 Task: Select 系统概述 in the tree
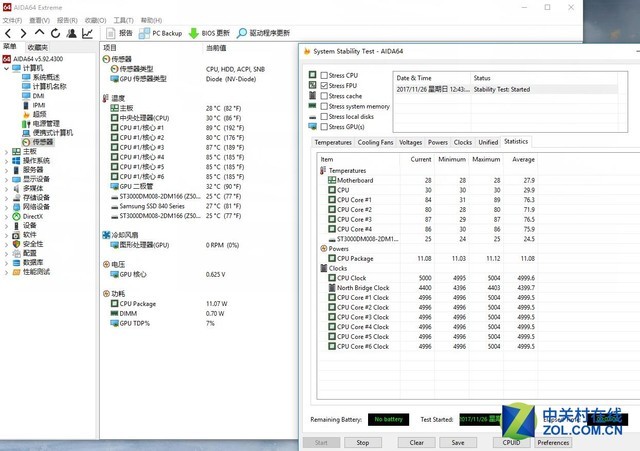click(x=41, y=77)
